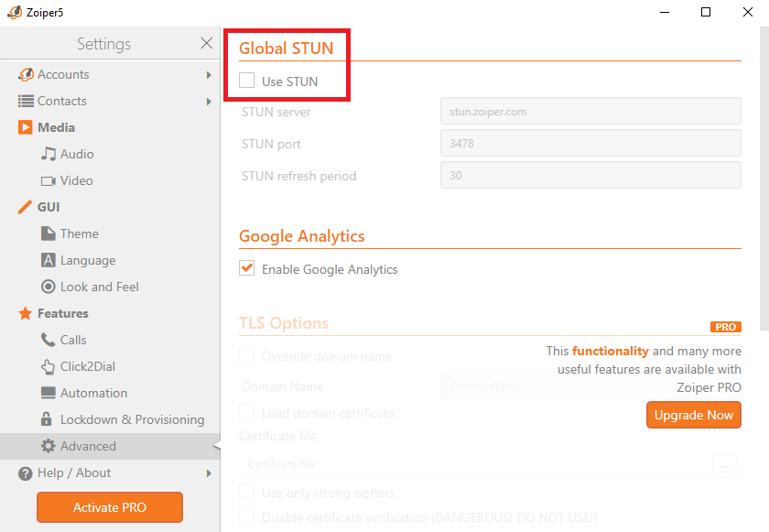This screenshot has height=532, width=769.
Task: Open the Media settings section
Action: pos(56,127)
